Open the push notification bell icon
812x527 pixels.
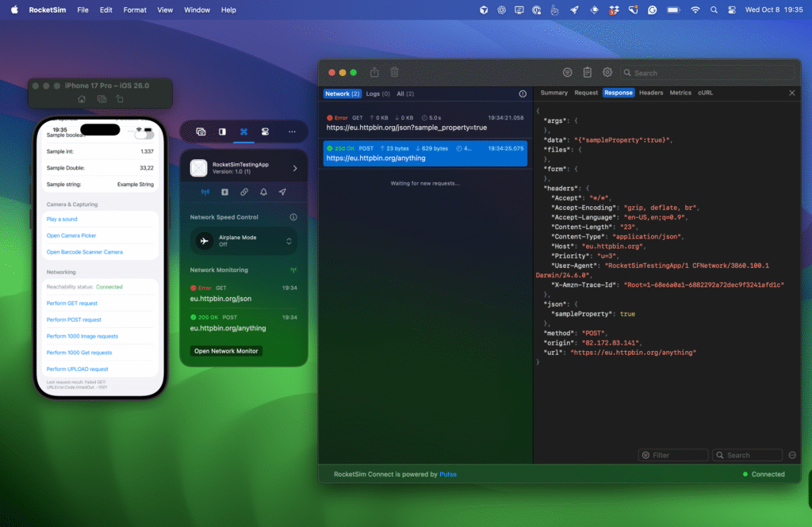(x=263, y=192)
